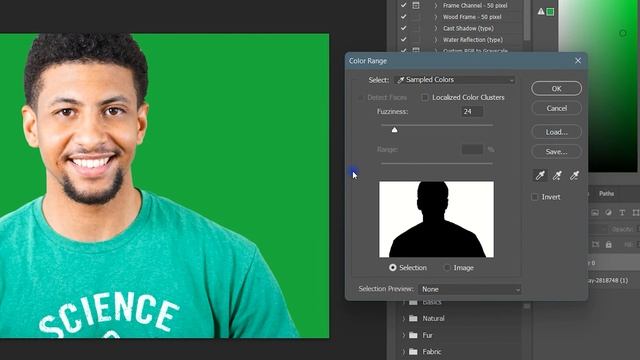Click the gamut warning triangle icon
The height and width of the screenshot is (360, 640).
541,11
